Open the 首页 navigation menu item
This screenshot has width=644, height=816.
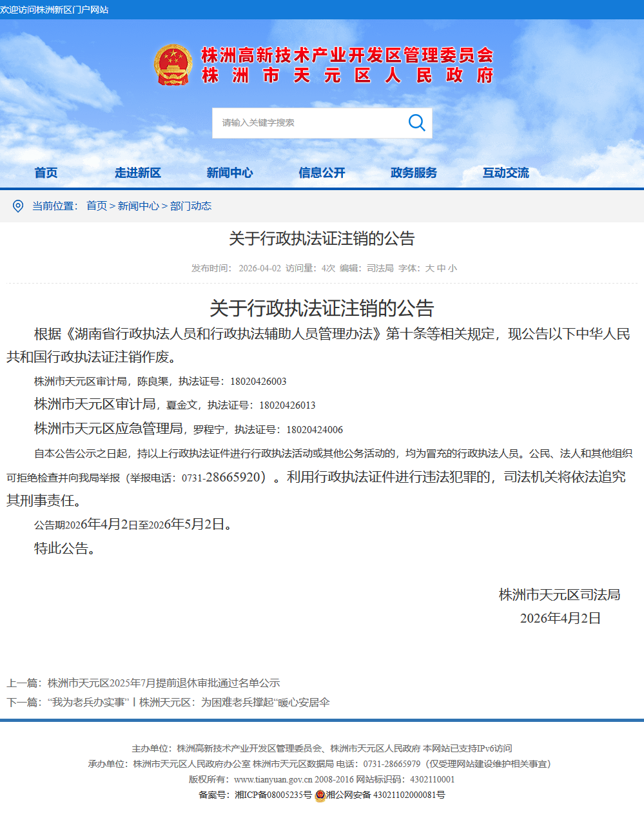(x=46, y=173)
